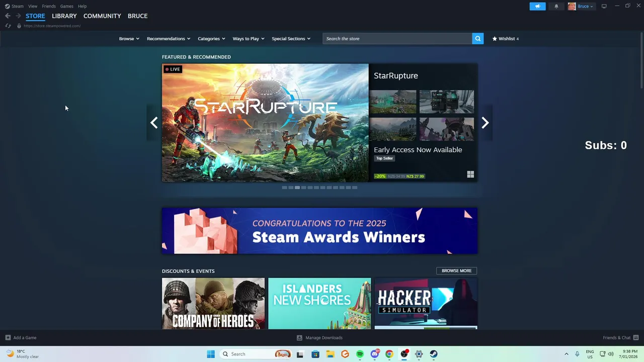
Task: Open the Hacker Simulator tile
Action: pyautogui.click(x=426, y=304)
